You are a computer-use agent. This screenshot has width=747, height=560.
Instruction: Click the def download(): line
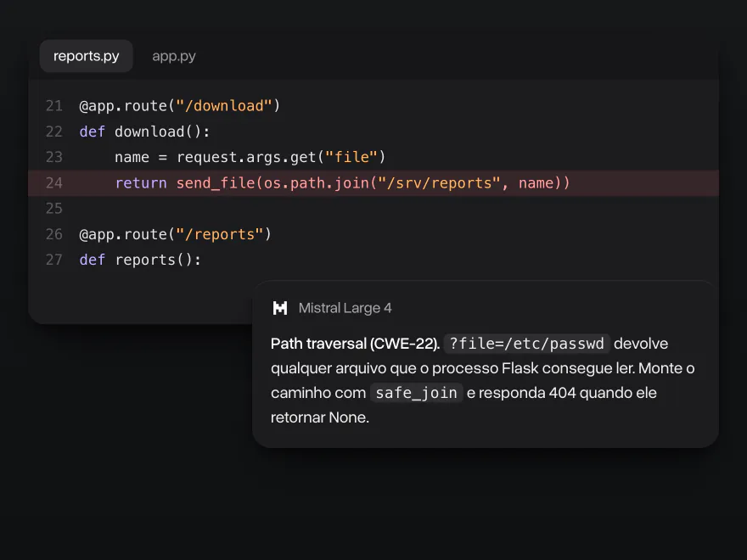coord(144,132)
